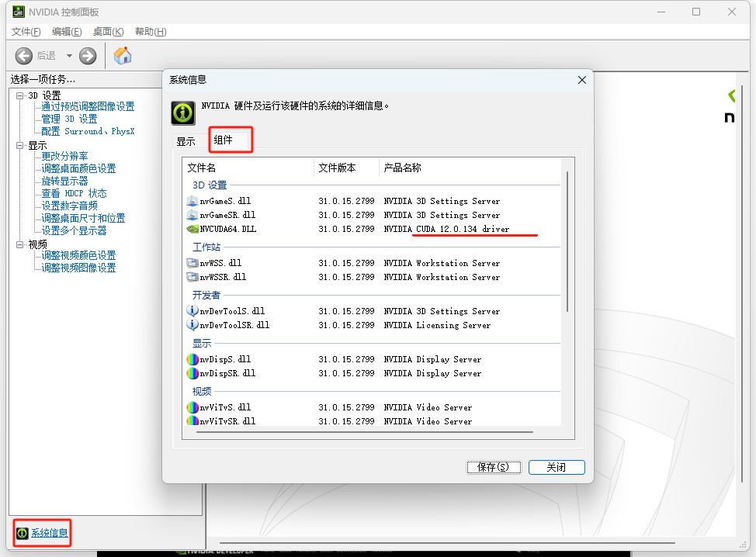Open the back history dropdown arrow
Image resolution: width=756 pixels, height=557 pixels.
pos(69,56)
